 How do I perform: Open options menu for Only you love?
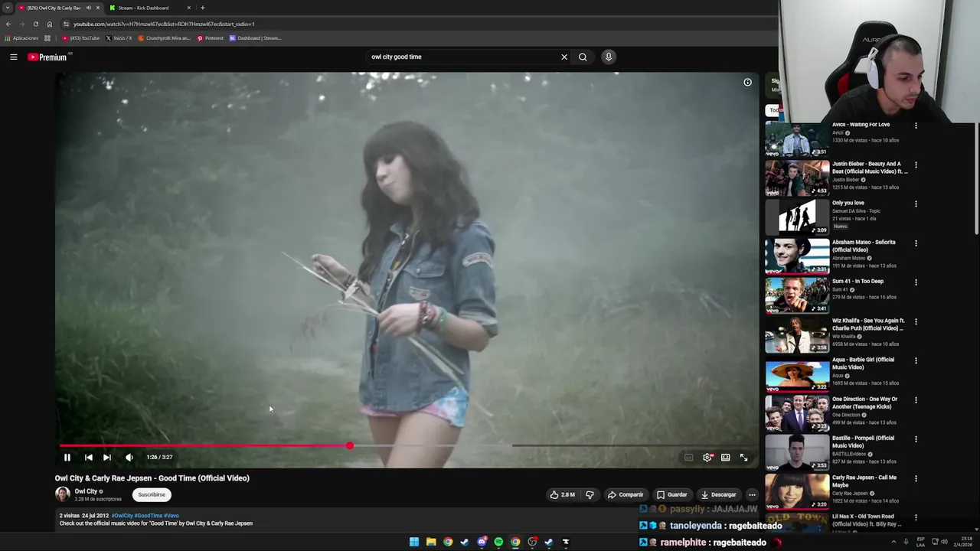(x=916, y=204)
